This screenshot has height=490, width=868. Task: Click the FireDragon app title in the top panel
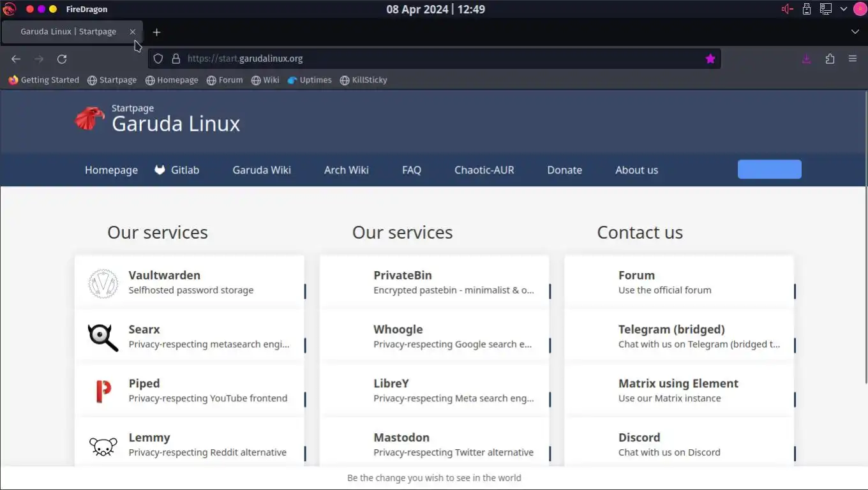tap(87, 9)
